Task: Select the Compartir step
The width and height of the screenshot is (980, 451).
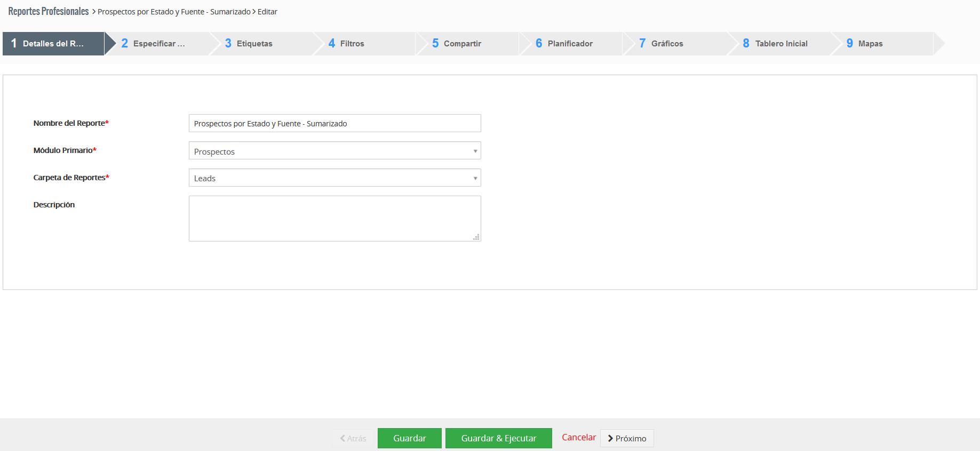Action: pyautogui.click(x=462, y=44)
